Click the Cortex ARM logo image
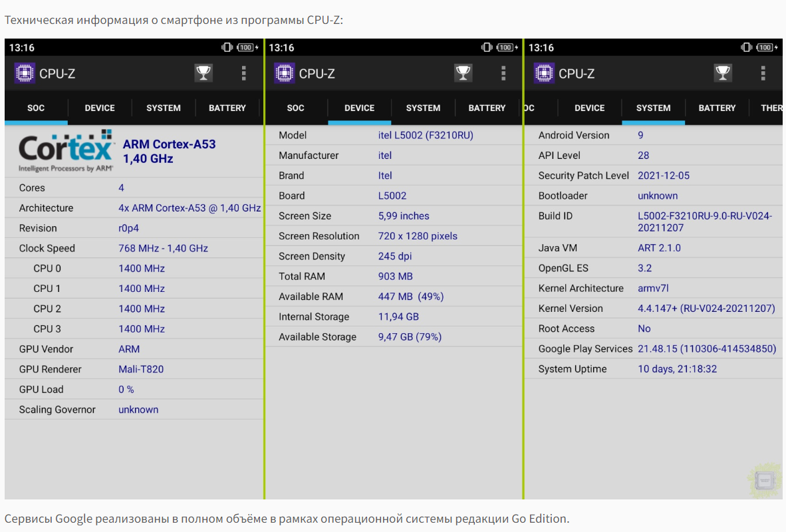Screen dimensions: 786x532 pyautogui.click(x=66, y=151)
